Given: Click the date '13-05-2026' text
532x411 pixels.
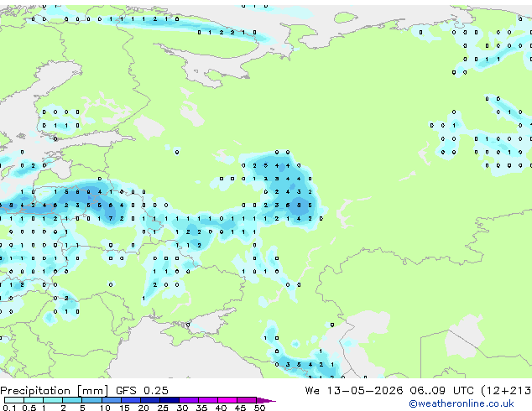Looking at the screenshot, I should click(365, 391).
